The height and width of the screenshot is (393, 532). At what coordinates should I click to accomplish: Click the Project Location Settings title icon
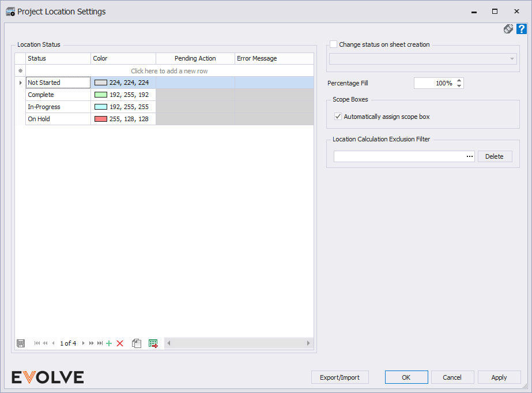pyautogui.click(x=10, y=12)
